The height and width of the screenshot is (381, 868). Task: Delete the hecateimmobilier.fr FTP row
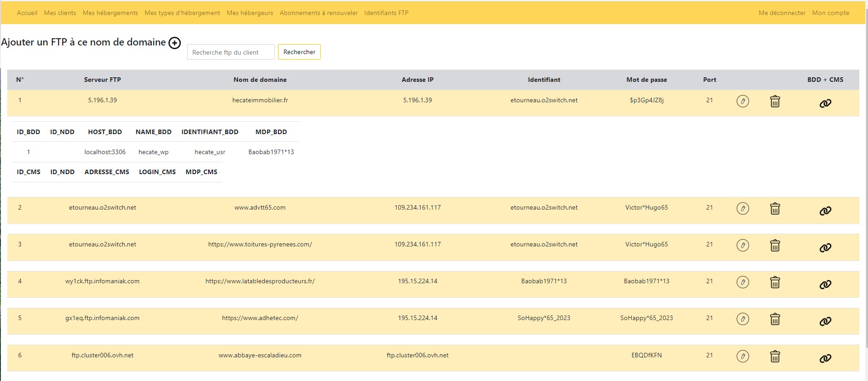[775, 101]
